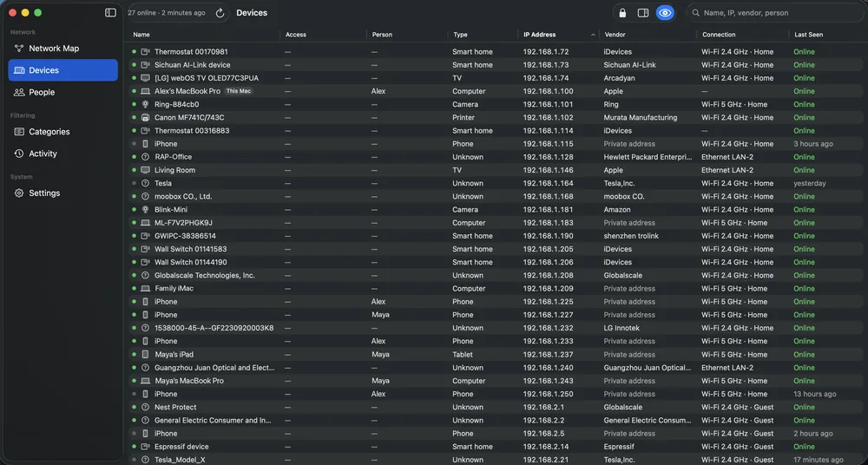Select IP 192.168.1.115 cell

[x=548, y=144]
